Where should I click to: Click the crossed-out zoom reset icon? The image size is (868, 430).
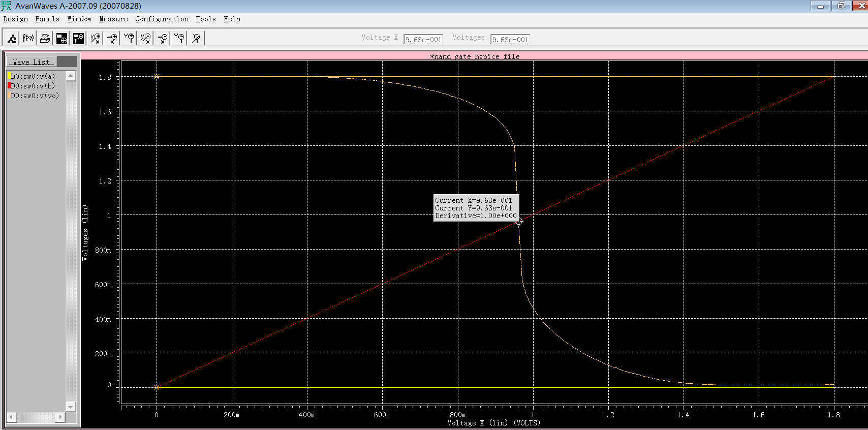pyautogui.click(x=196, y=38)
